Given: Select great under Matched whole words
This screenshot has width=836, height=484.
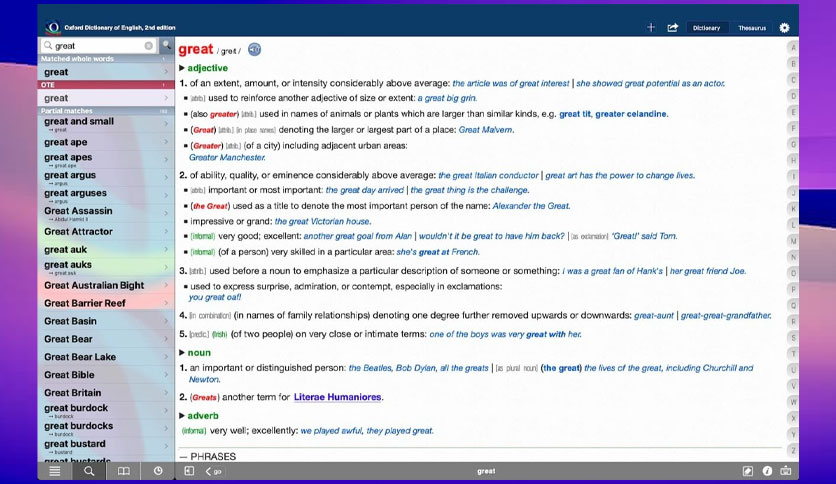Looking at the screenshot, I should (106, 72).
